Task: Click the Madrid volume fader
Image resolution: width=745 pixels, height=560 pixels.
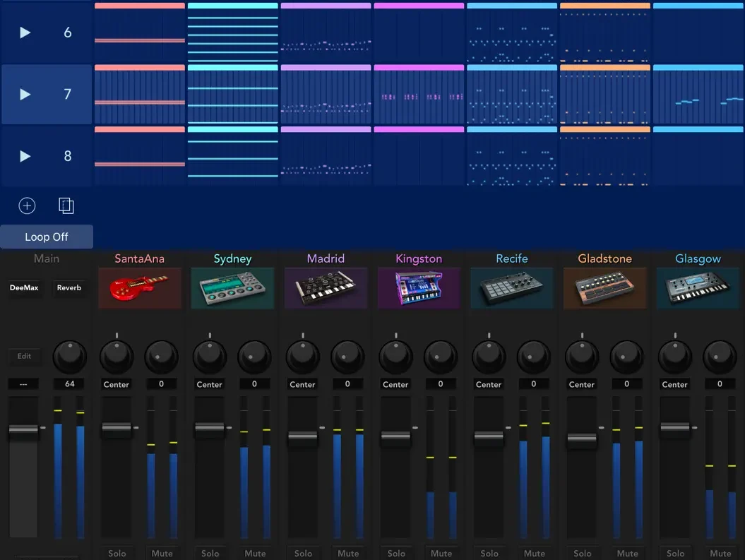Action: click(303, 436)
